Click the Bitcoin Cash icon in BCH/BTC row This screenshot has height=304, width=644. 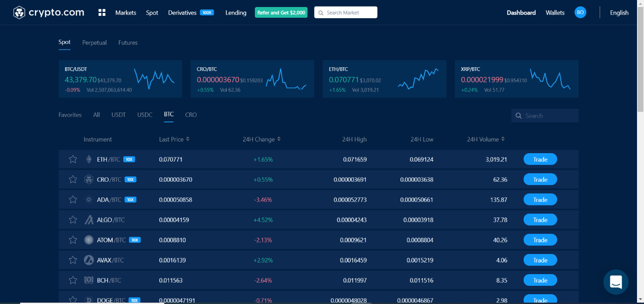coord(89,280)
